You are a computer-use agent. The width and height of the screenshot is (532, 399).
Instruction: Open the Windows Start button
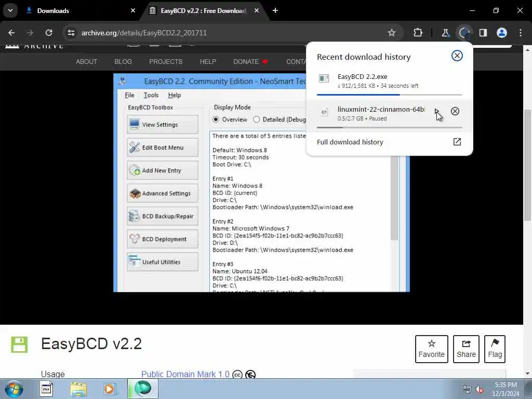[14, 389]
